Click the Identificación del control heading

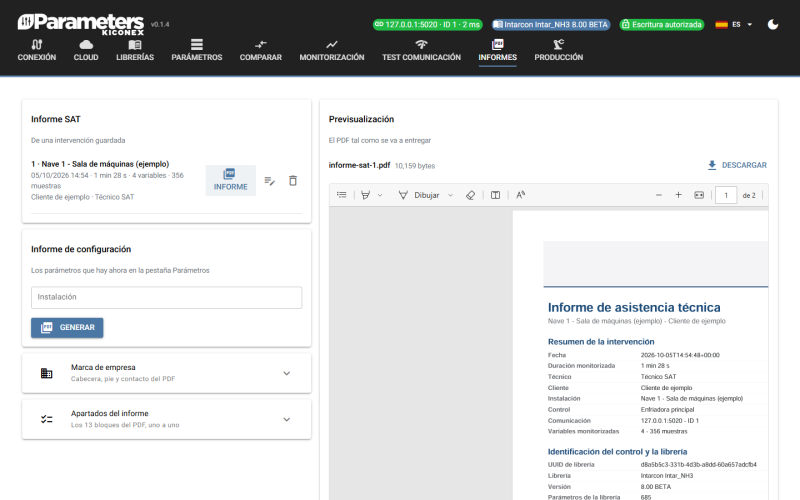click(617, 452)
